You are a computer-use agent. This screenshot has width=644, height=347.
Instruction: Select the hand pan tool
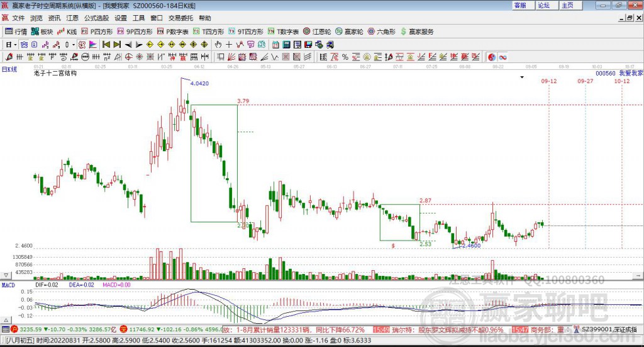(218, 45)
